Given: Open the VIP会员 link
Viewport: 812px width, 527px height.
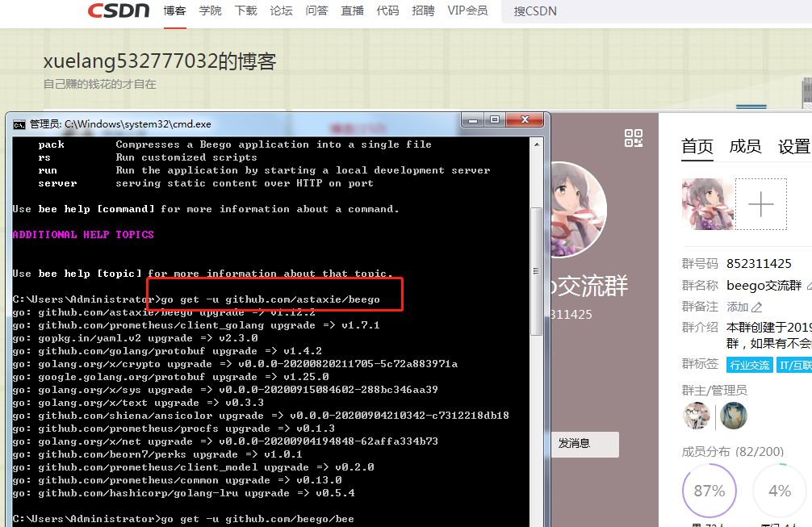Looking at the screenshot, I should tap(467, 10).
